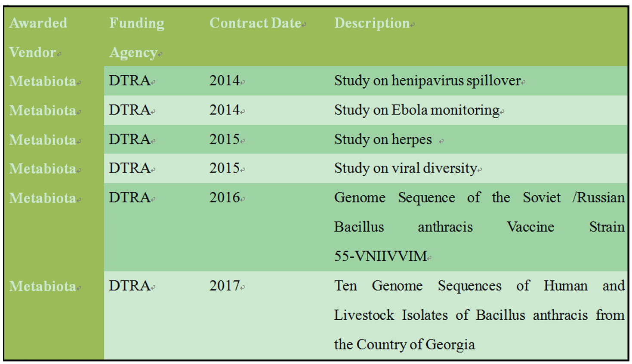Select the Country of Georgia description text
This screenshot has width=632, height=364.
(404, 344)
